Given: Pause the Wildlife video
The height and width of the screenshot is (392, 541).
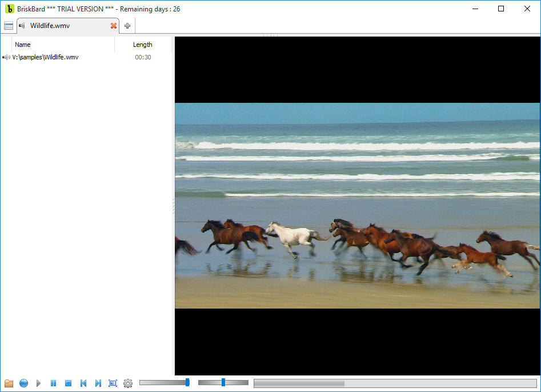Looking at the screenshot, I should coord(53,383).
